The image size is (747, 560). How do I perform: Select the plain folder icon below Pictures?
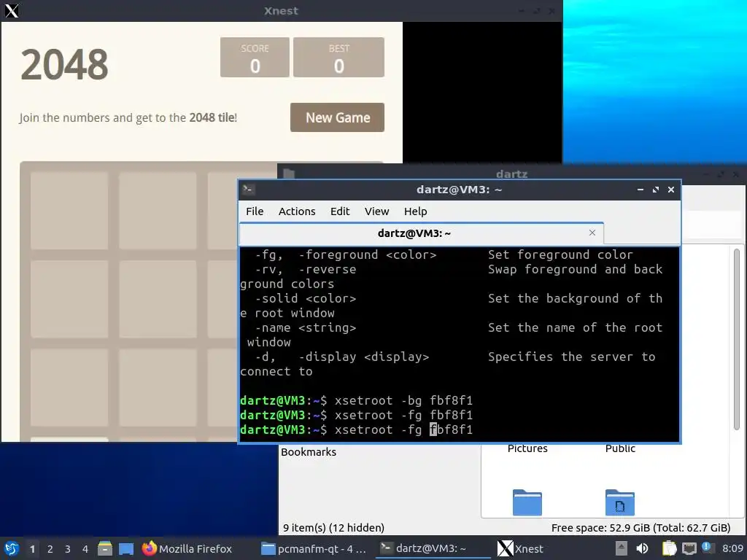[527, 502]
